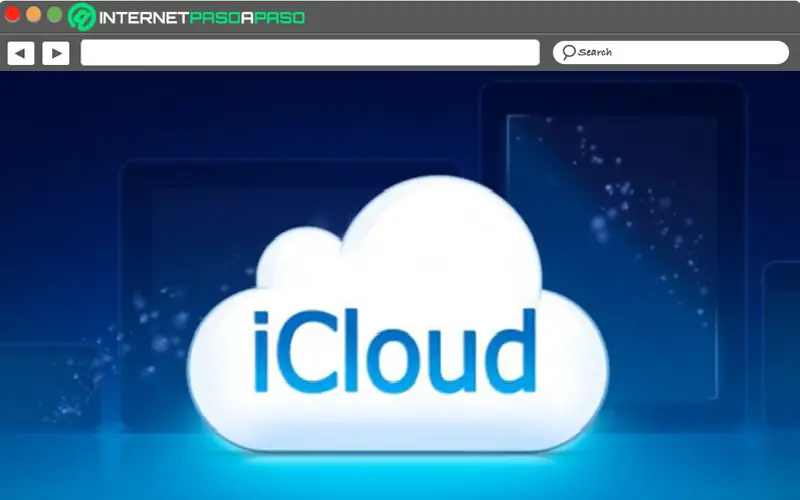Go back with the left arrow button
800x500 pixels.
tap(20, 53)
